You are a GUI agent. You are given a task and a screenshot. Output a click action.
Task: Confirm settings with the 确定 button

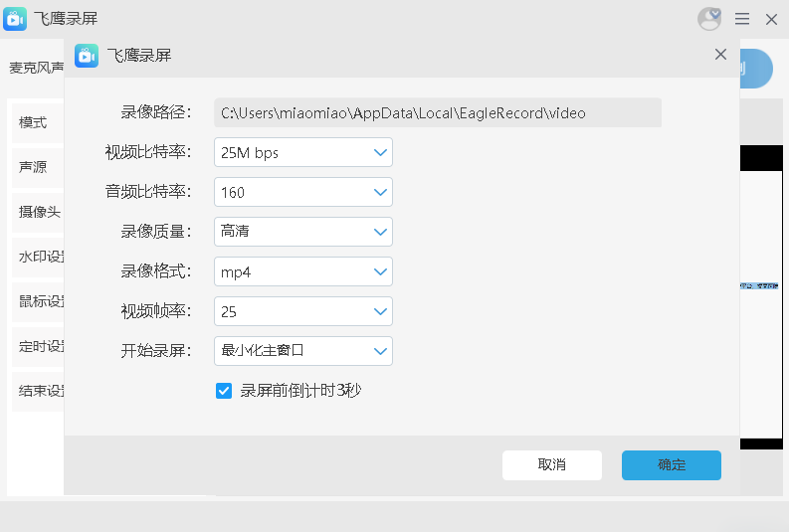pyautogui.click(x=671, y=464)
